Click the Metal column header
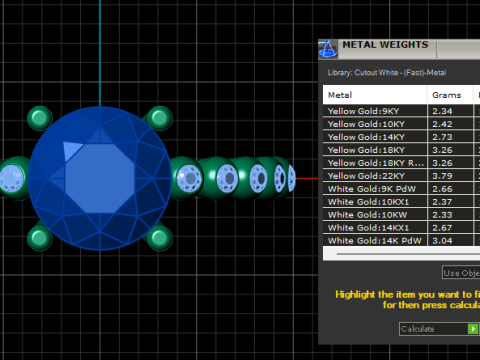Screen dimensions: 480x360 coord(375,95)
